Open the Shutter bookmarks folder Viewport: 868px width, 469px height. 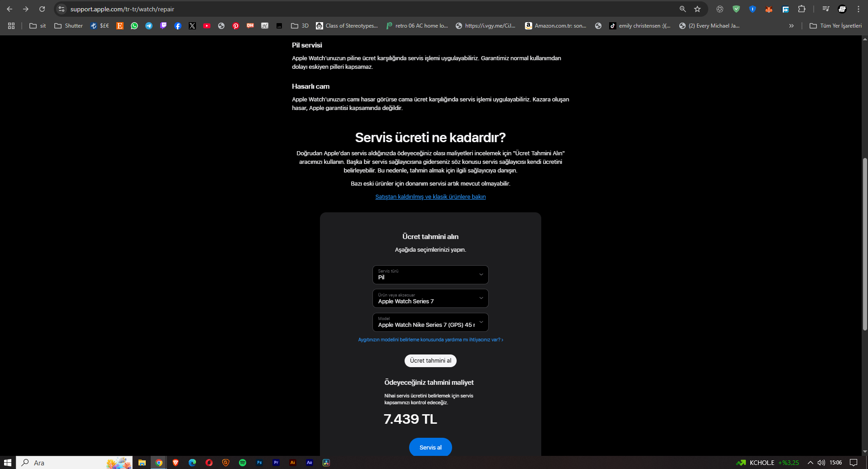click(x=68, y=26)
